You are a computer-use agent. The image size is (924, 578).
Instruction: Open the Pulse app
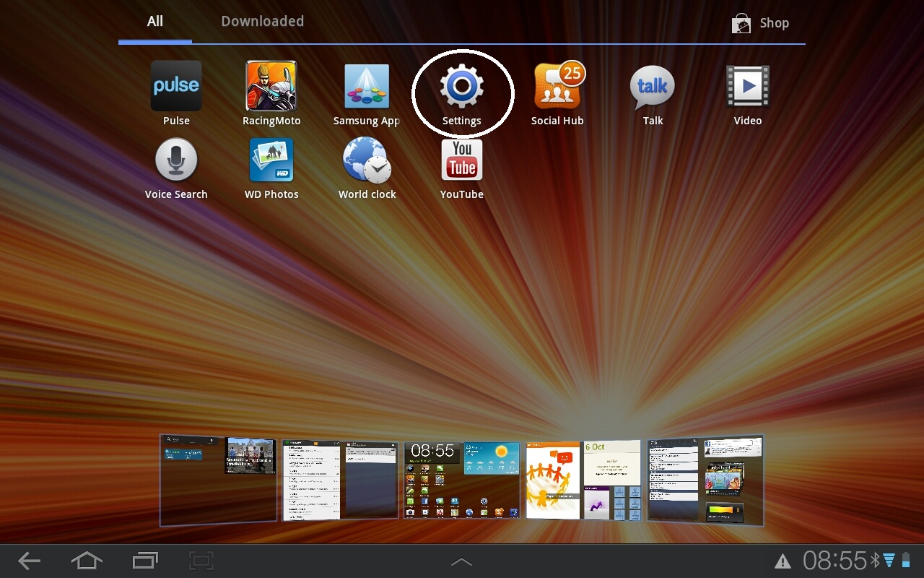(x=176, y=93)
